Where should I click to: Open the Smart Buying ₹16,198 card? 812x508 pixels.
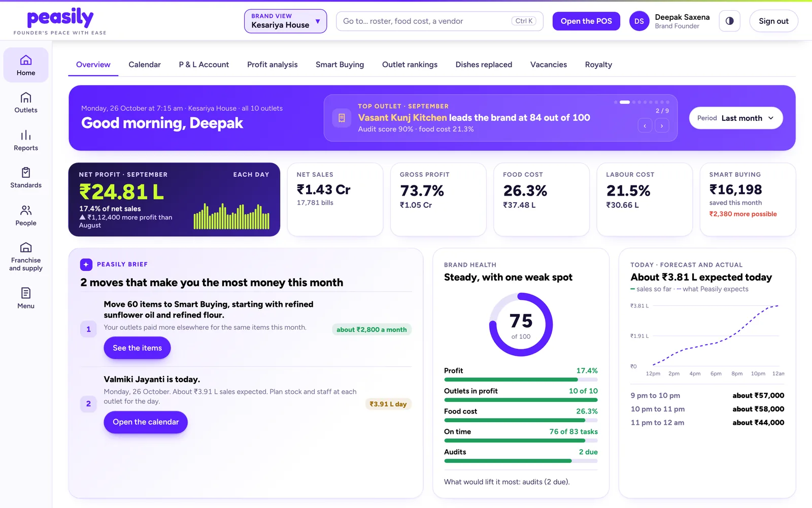[748, 200]
